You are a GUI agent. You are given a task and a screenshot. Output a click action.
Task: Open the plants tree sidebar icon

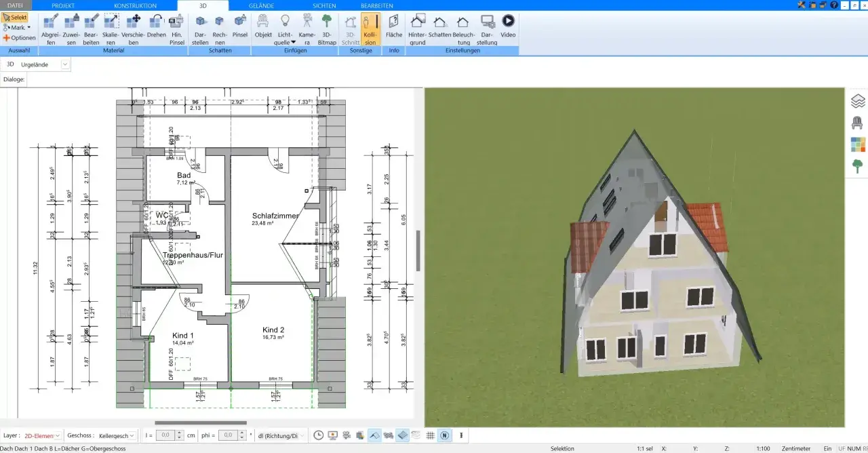click(x=858, y=166)
